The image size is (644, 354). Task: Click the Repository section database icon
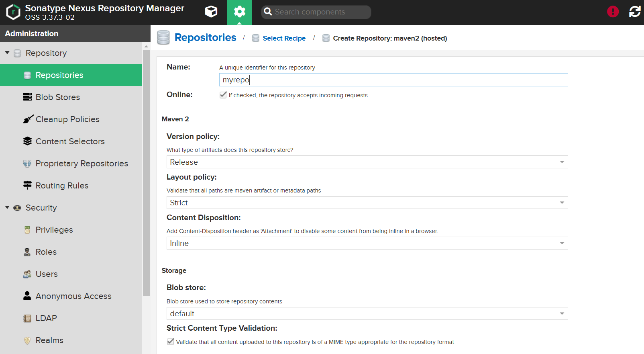[17, 53]
